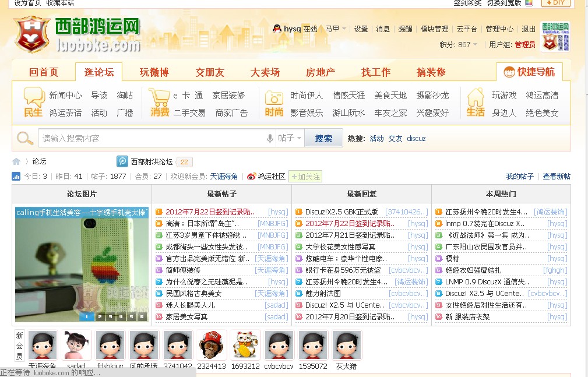Click the colorful skin-switcher swatch near 切换到宽版
This screenshot has width=588, height=377.
pos(528,3)
